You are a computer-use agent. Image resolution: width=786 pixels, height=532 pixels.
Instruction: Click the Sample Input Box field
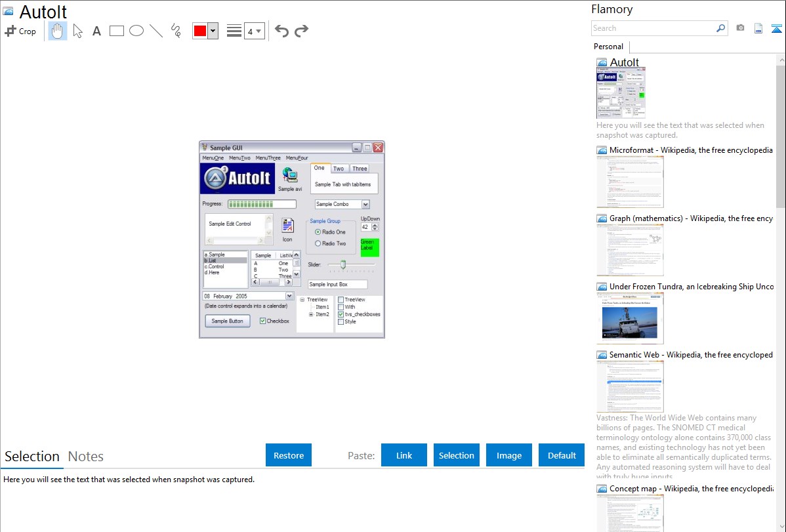pyautogui.click(x=337, y=284)
